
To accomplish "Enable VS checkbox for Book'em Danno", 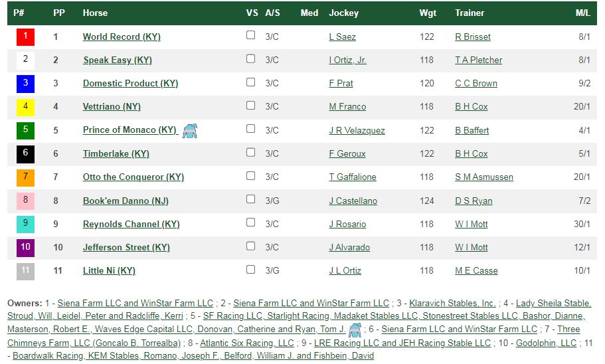I will [251, 199].
